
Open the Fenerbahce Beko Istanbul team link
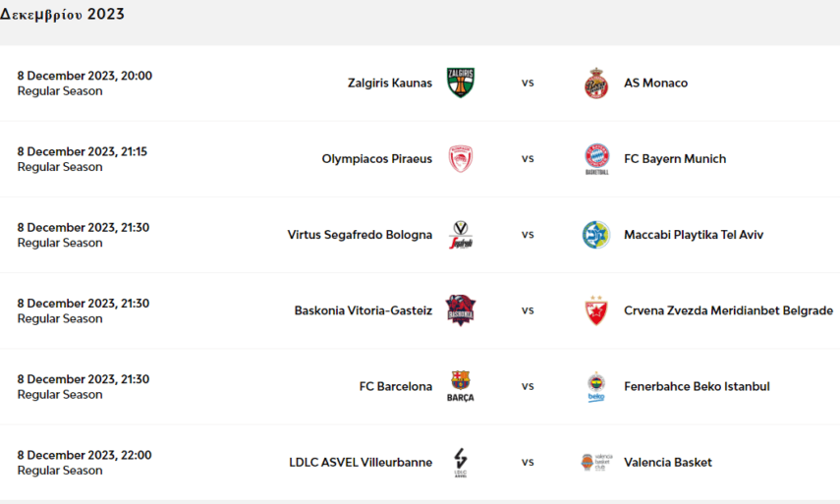tap(697, 387)
